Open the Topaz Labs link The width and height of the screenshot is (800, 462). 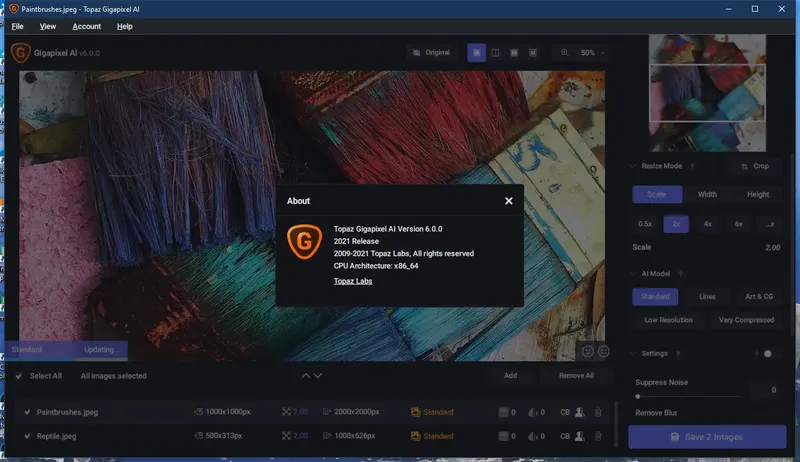click(x=353, y=281)
